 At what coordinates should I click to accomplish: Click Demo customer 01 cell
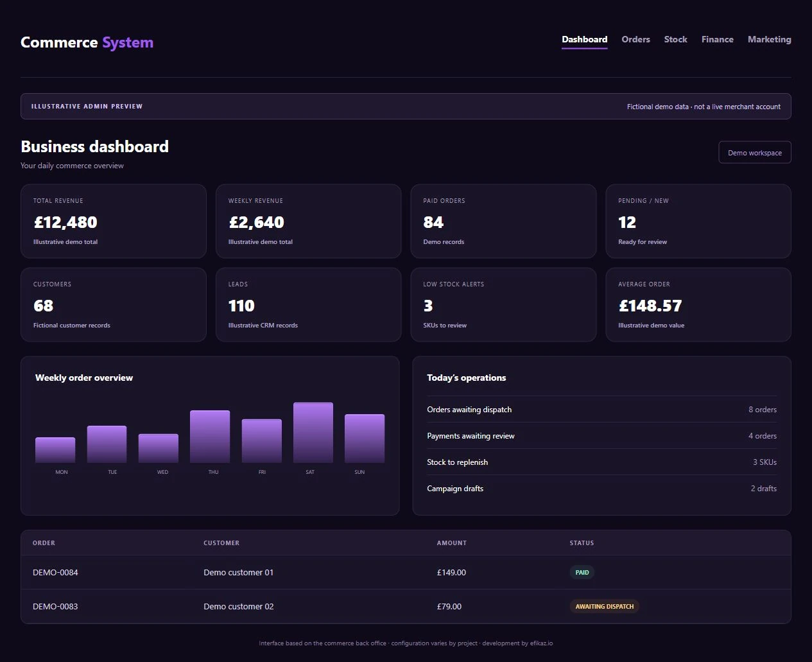pos(239,573)
